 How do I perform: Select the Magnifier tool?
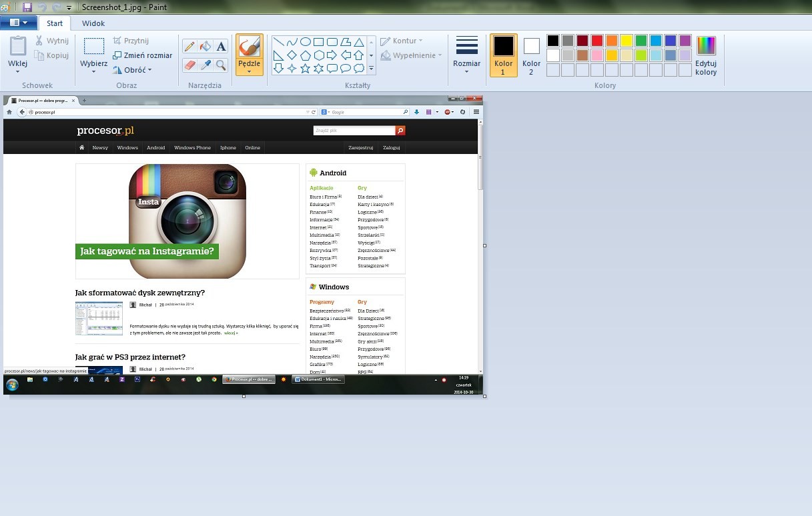(221, 65)
